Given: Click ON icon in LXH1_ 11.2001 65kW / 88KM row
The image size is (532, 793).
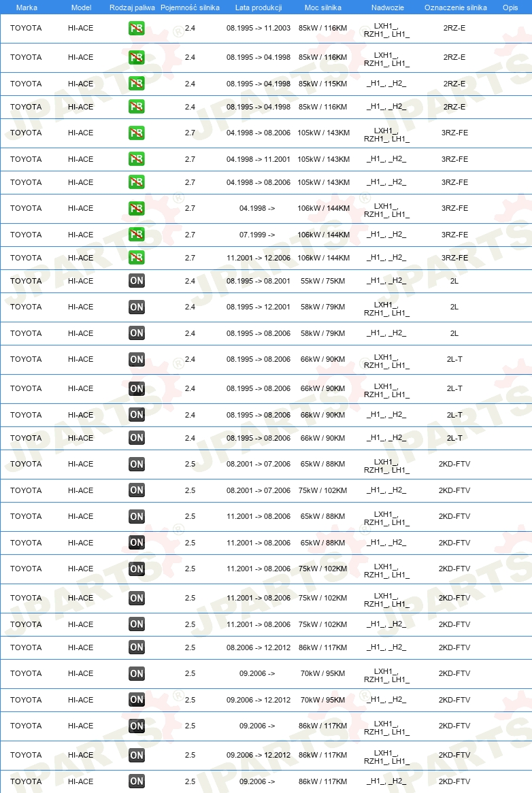Looking at the screenshot, I should click(137, 516).
